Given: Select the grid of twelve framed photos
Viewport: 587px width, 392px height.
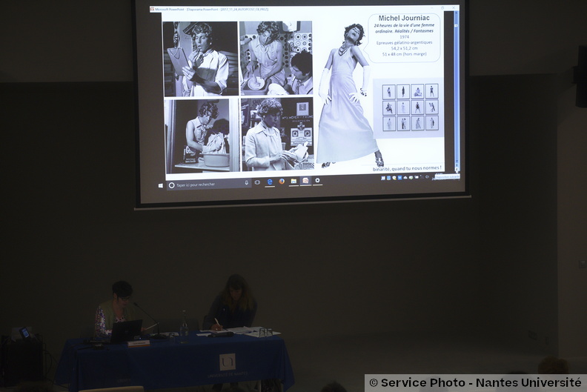Looking at the screenshot, I should tap(411, 107).
